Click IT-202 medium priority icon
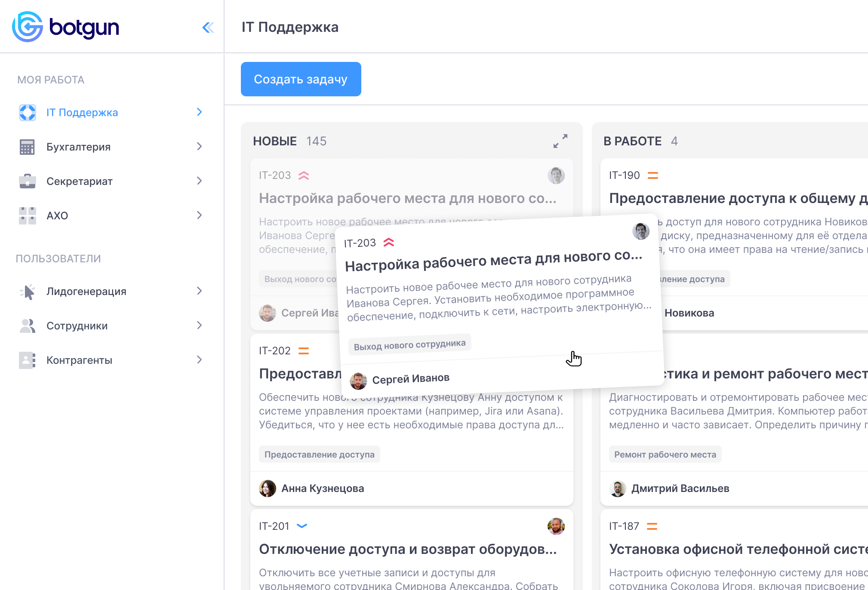Screen dimensions: 868x590 tap(304, 351)
